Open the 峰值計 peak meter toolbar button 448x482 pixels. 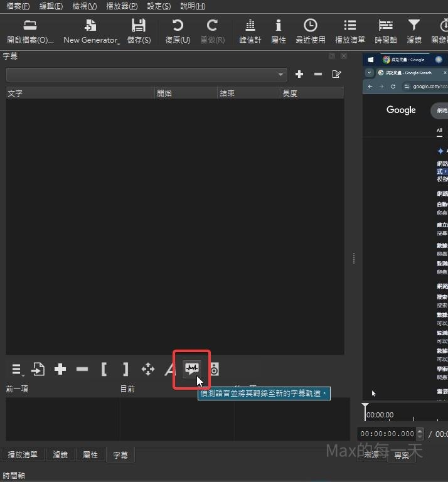click(x=250, y=31)
